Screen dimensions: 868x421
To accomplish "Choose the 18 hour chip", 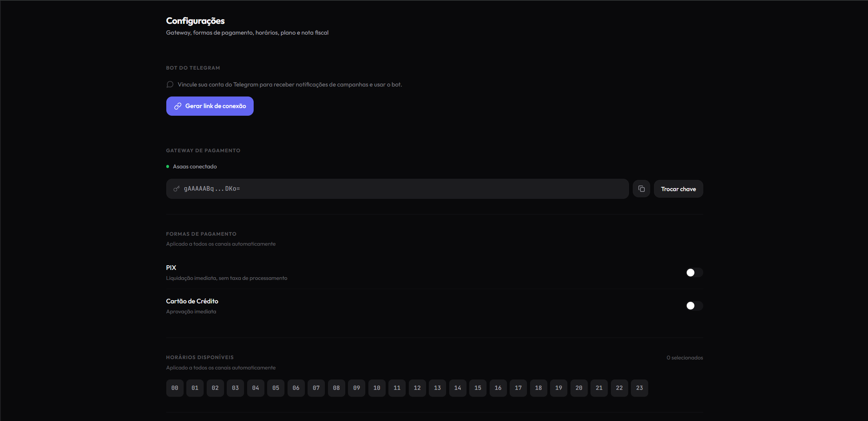I will (539, 388).
